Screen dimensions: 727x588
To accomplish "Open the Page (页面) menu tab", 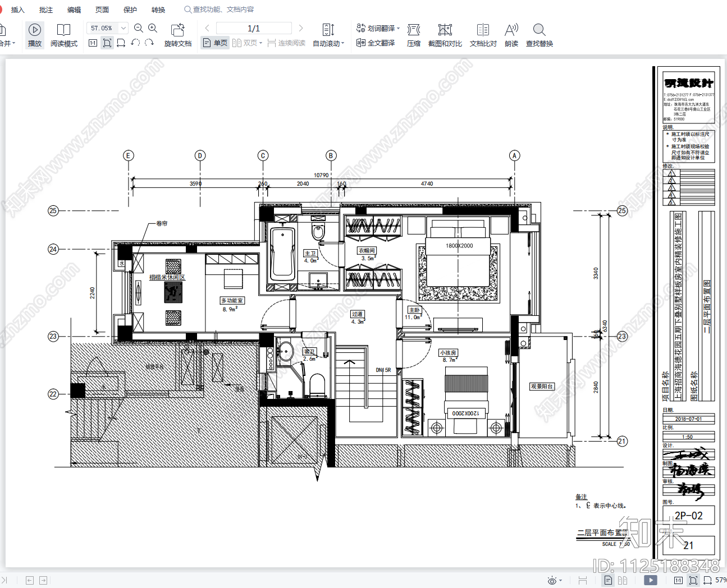I will (102, 10).
